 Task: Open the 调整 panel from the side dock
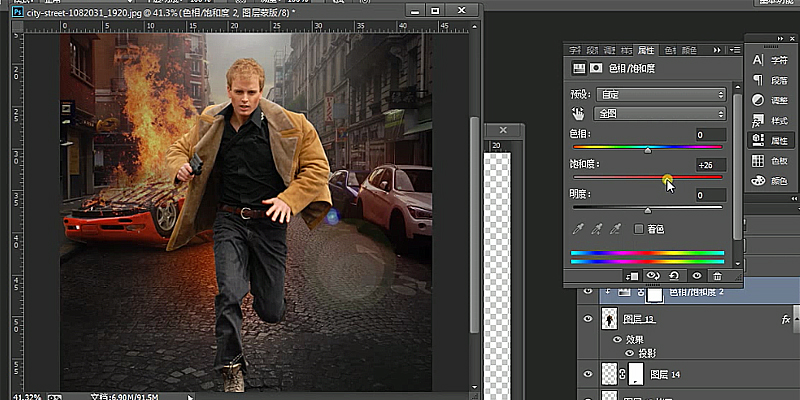click(x=770, y=100)
